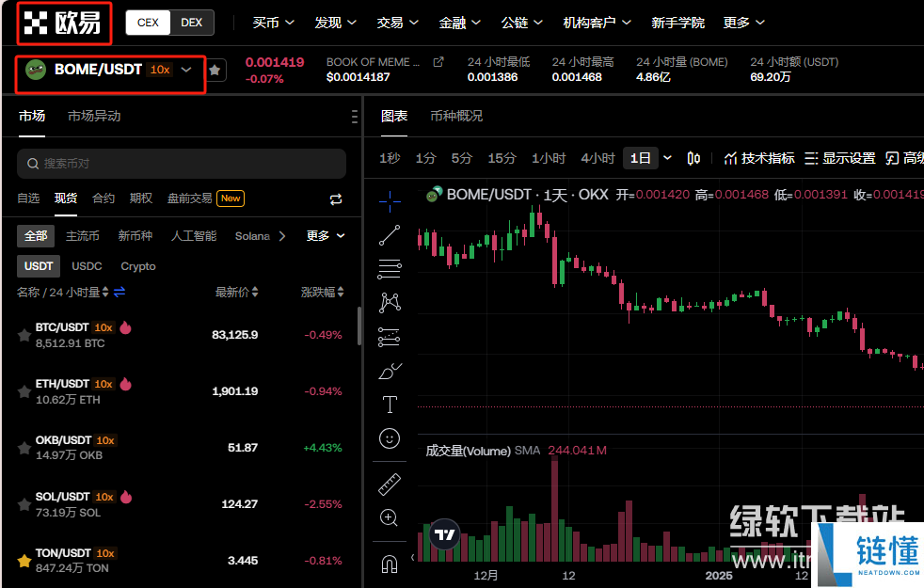924x588 pixels.
Task: Filter by 全部 category
Action: (x=36, y=236)
